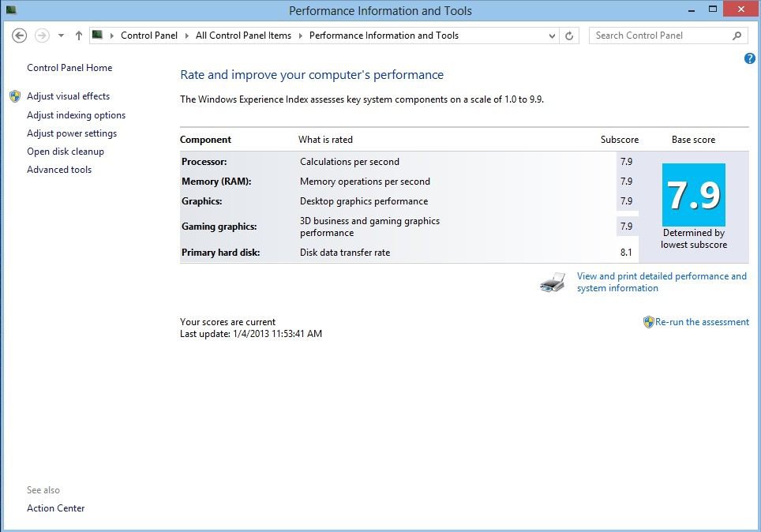
Task: Open help with the question mark icon
Action: point(749,58)
